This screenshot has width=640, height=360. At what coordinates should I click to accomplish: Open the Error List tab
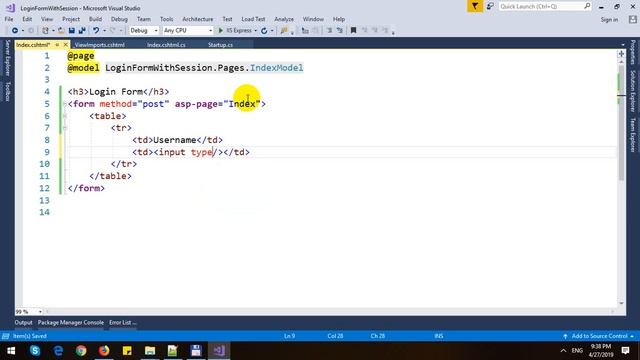pos(122,322)
